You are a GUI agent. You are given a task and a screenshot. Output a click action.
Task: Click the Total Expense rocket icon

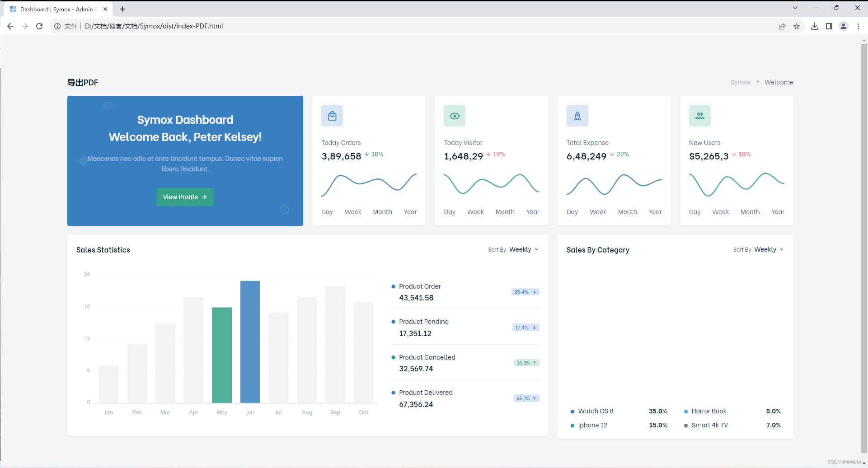[x=577, y=116]
